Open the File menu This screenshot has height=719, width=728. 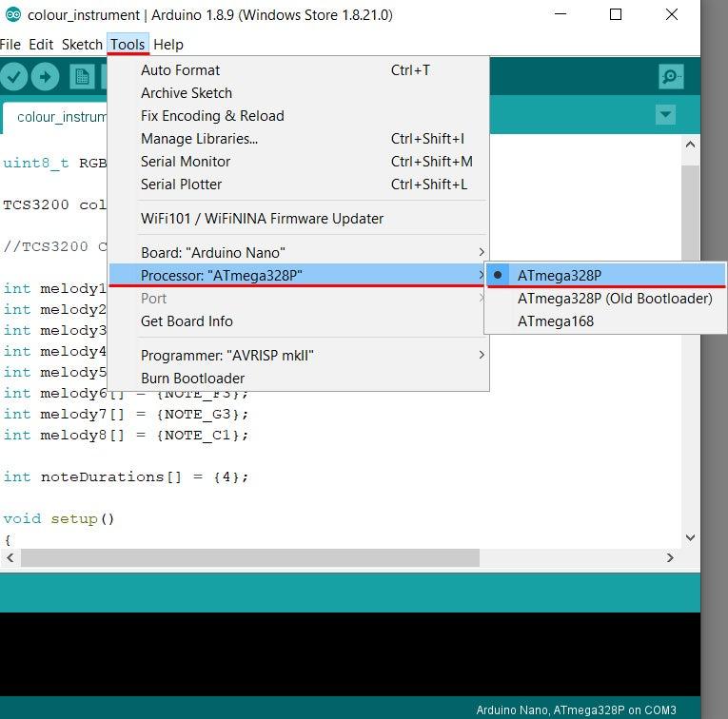click(x=10, y=45)
